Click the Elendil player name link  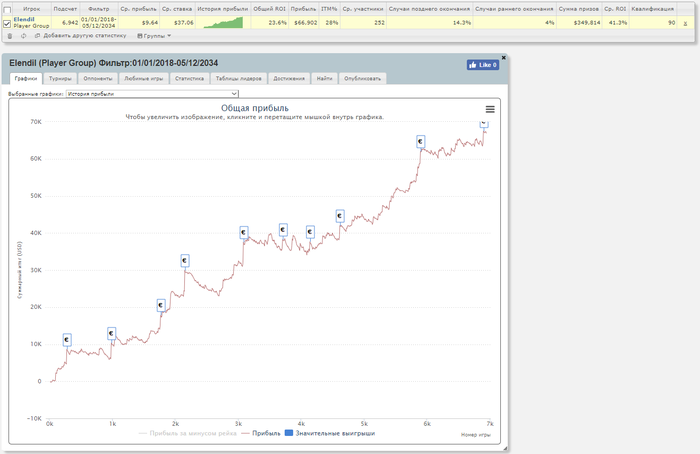(24, 19)
